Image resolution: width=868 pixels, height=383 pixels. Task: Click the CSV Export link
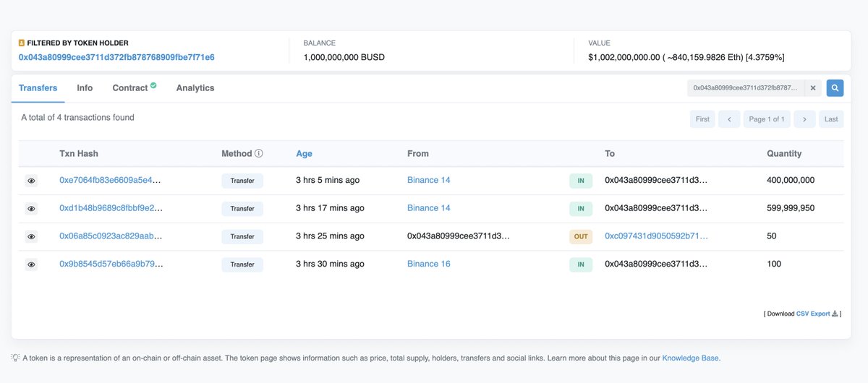pyautogui.click(x=813, y=314)
